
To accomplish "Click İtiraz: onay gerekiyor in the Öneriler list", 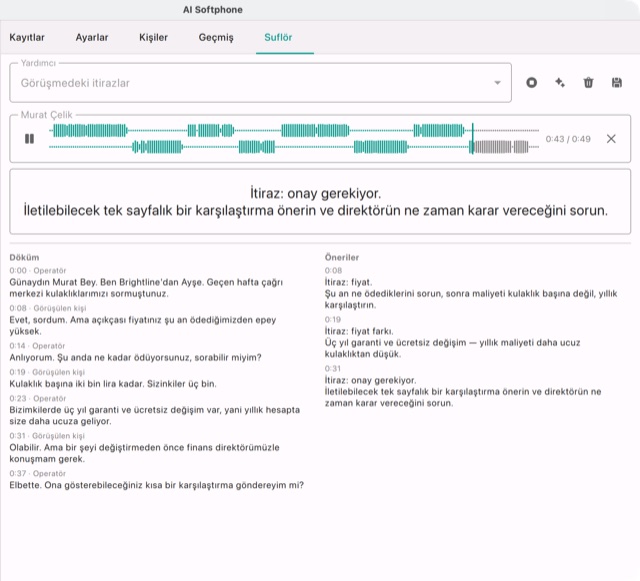I will click(370, 380).
